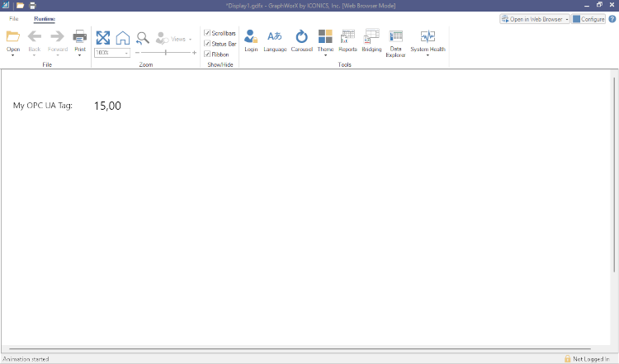Click the My OPC UA Tag label

[x=43, y=106]
